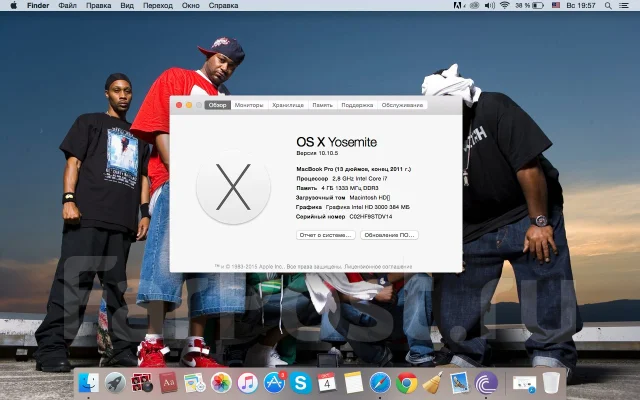Click the OS X Yosemite logo circle
Screen dimensions: 640x400
pos(233,187)
